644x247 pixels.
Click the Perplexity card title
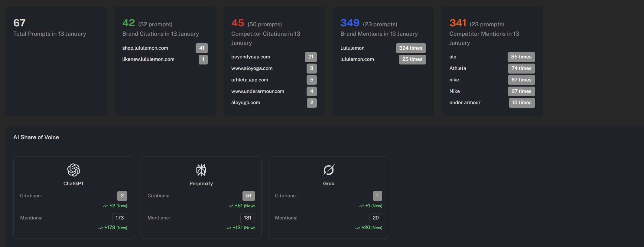pyautogui.click(x=201, y=184)
